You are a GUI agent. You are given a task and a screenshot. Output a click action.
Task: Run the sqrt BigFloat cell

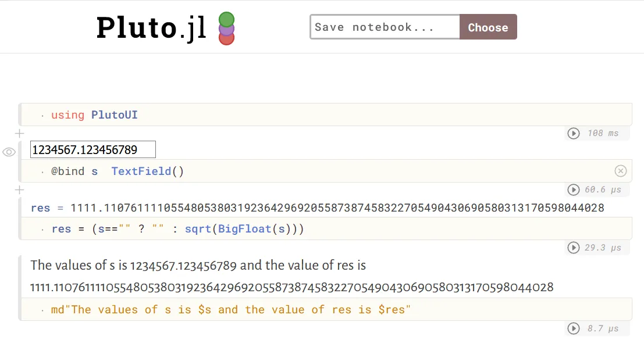point(574,248)
